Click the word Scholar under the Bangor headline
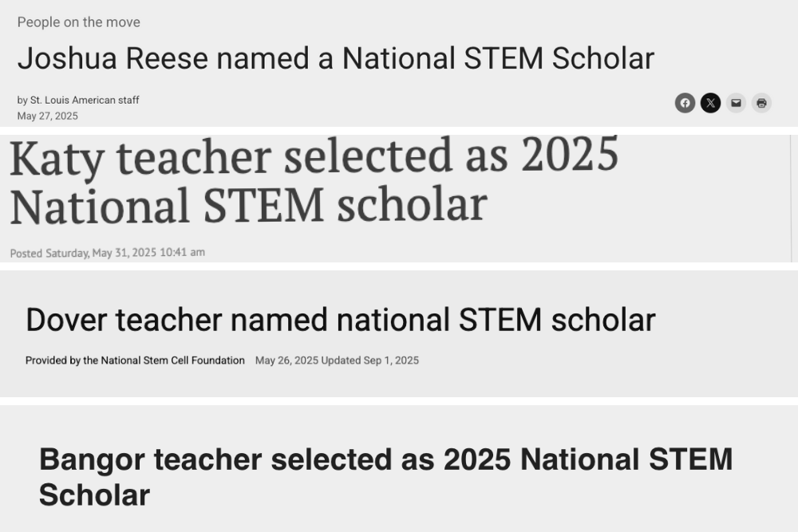Image resolution: width=798 pixels, height=532 pixels. (x=95, y=495)
